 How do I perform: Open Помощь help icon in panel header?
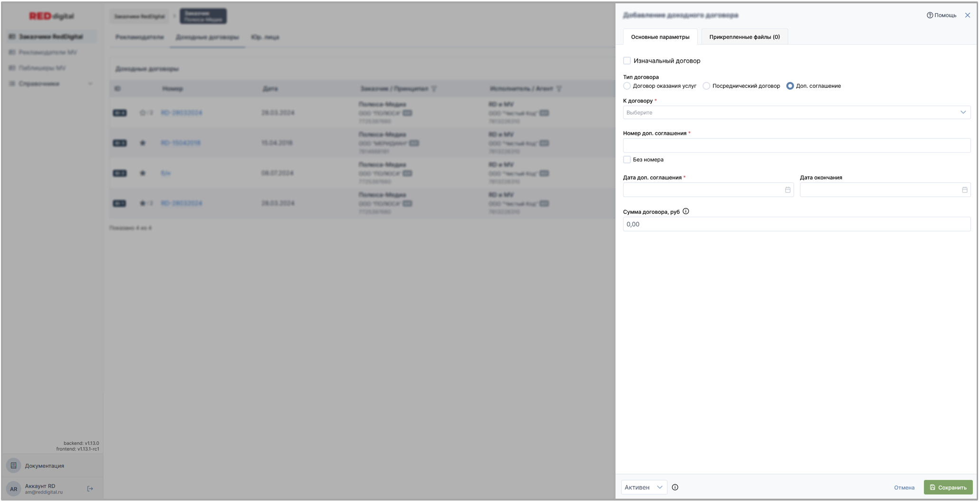(930, 15)
